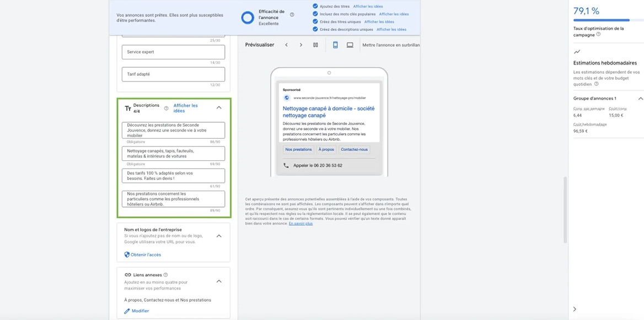The image size is (644, 320).
Task: Click the Contactez-nous sitelink in preview
Action: (355, 149)
